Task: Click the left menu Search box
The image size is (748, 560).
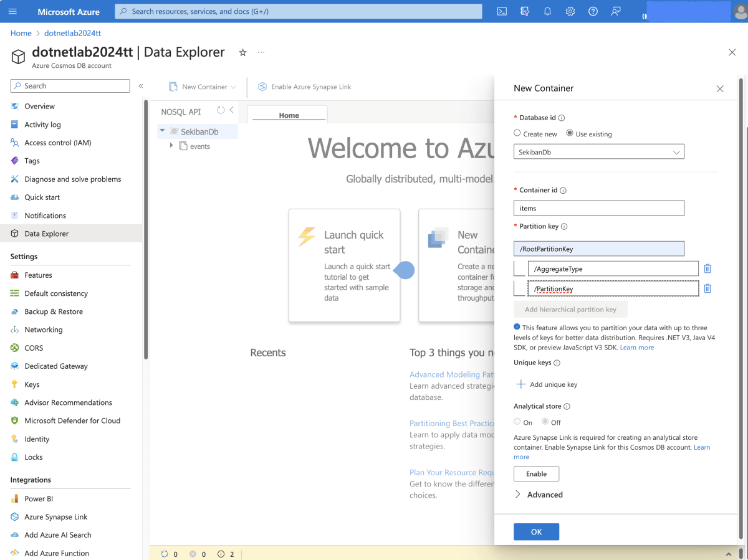Action: tap(70, 86)
